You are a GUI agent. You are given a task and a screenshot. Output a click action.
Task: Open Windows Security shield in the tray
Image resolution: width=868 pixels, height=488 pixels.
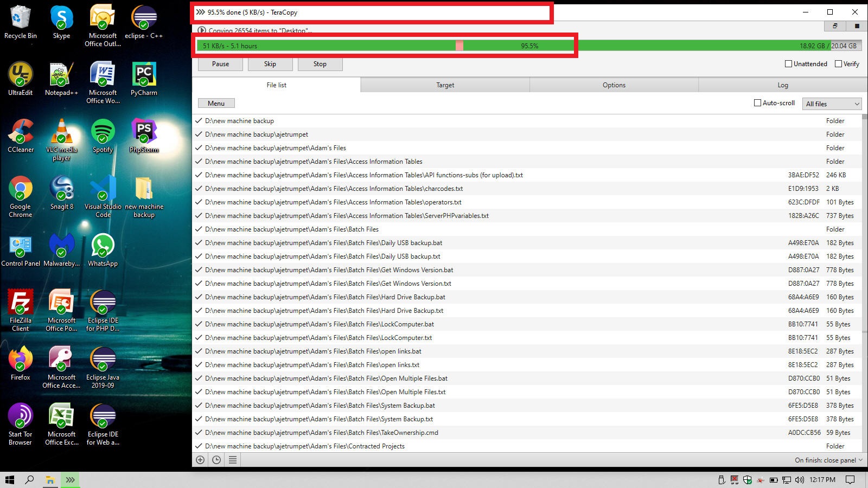[748, 480]
